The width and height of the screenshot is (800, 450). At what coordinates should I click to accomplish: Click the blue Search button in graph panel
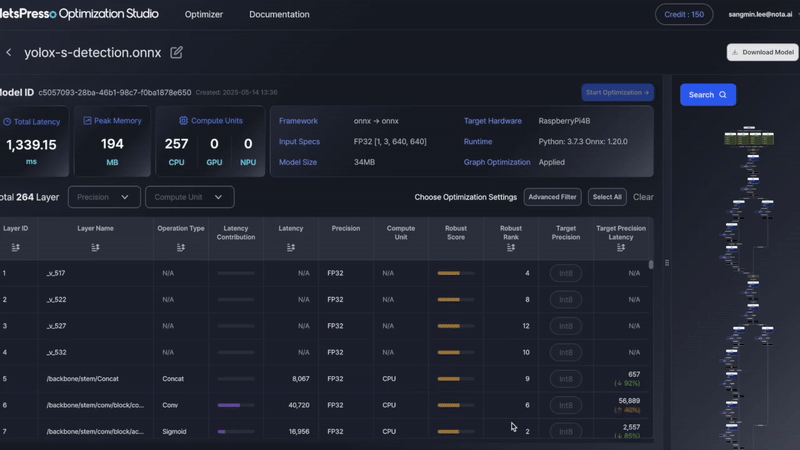pos(708,95)
